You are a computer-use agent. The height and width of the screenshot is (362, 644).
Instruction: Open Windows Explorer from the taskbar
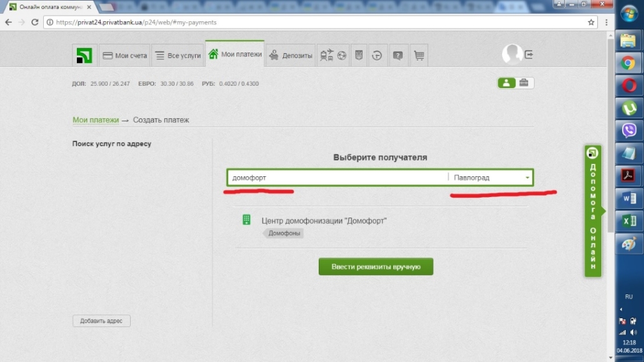tap(628, 40)
